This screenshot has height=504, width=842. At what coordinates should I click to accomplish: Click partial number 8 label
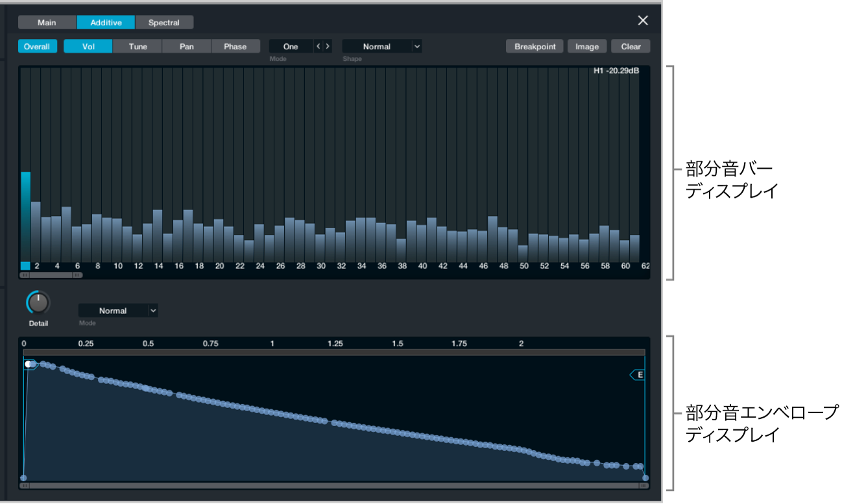click(98, 266)
